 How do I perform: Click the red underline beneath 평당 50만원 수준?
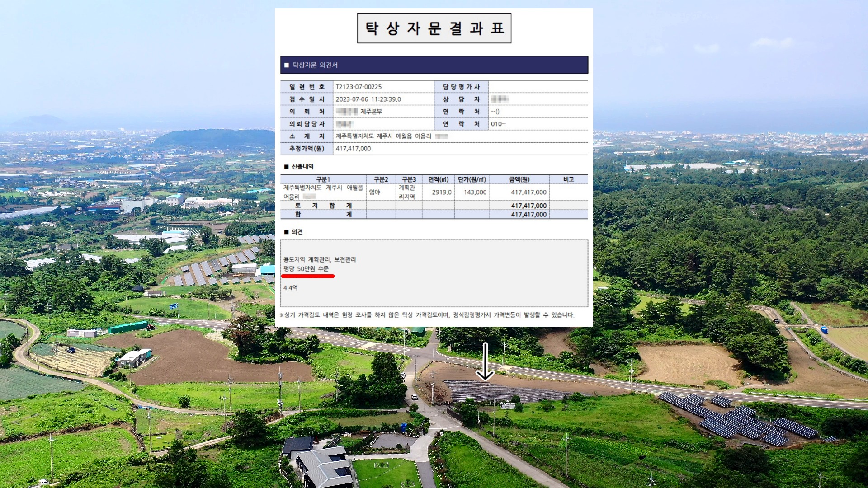[x=308, y=276]
